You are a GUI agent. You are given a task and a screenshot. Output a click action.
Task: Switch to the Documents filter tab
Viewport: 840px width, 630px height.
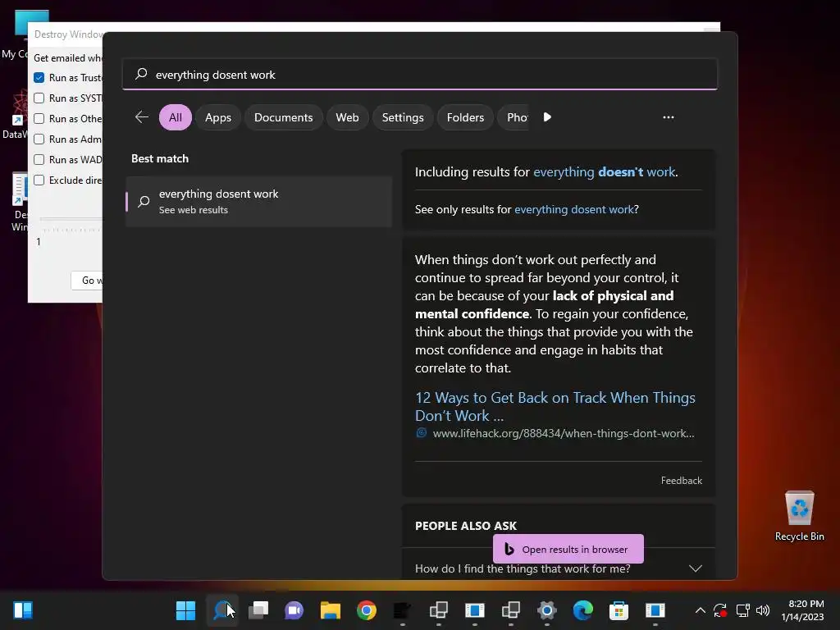(x=283, y=117)
